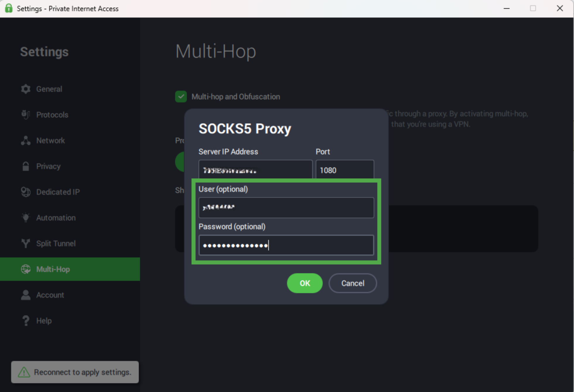Screen dimensions: 574x392
Task: Click the Protocols plug icon
Action: [26, 115]
